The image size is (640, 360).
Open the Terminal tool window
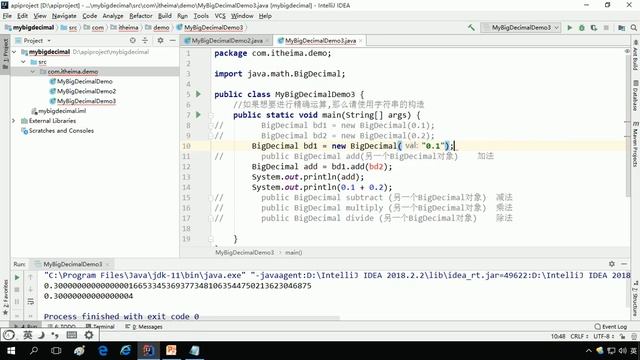[100, 327]
